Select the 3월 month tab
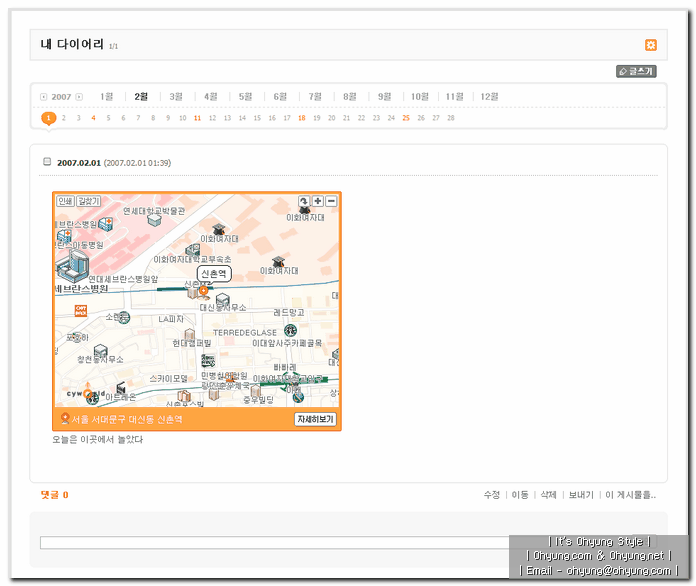696x586 pixels. [176, 97]
